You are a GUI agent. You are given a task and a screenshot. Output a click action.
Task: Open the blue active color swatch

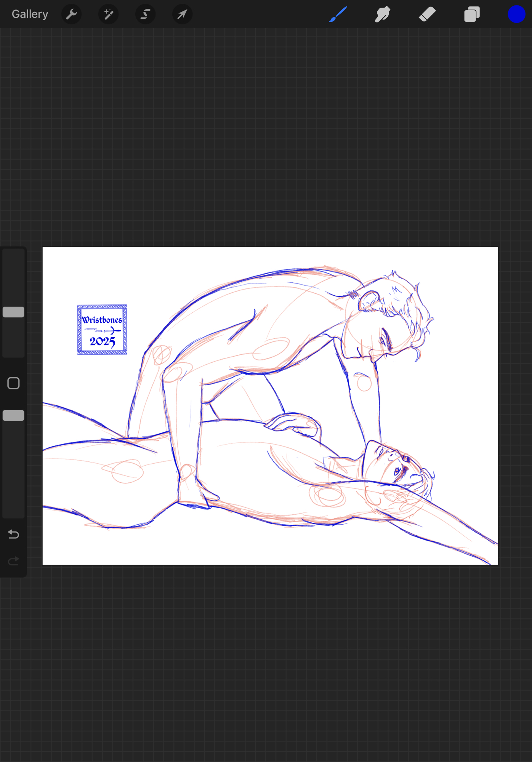(x=516, y=14)
